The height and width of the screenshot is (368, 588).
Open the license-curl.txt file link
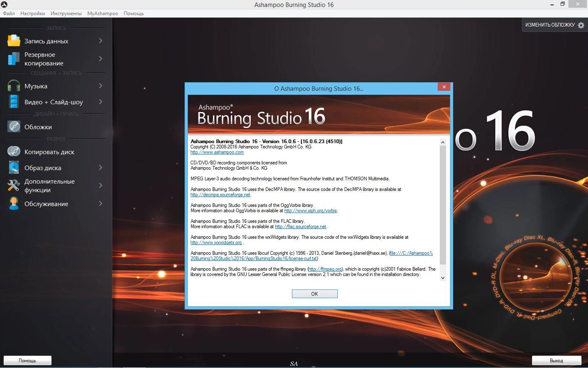[x=312, y=256]
